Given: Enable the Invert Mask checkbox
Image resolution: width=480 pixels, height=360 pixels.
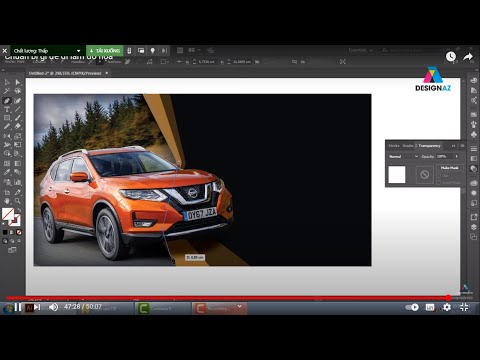Looking at the screenshot, I should [x=439, y=182].
